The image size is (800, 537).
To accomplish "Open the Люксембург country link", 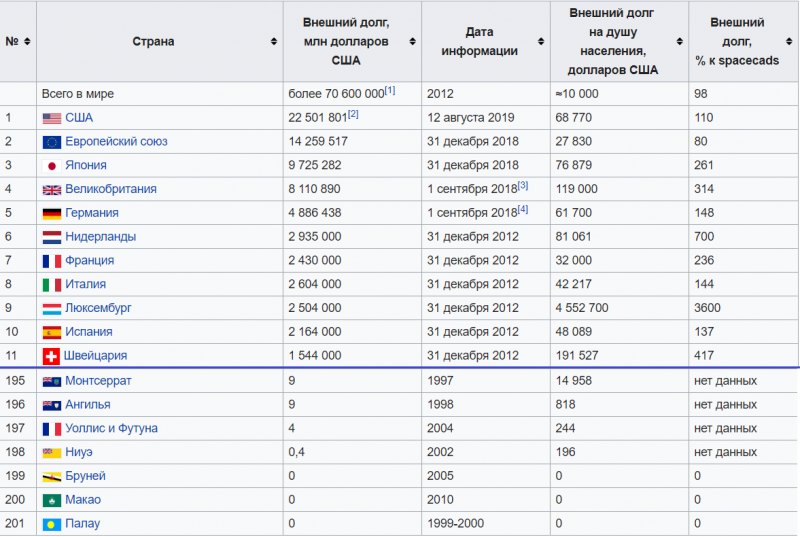I will coord(98,309).
